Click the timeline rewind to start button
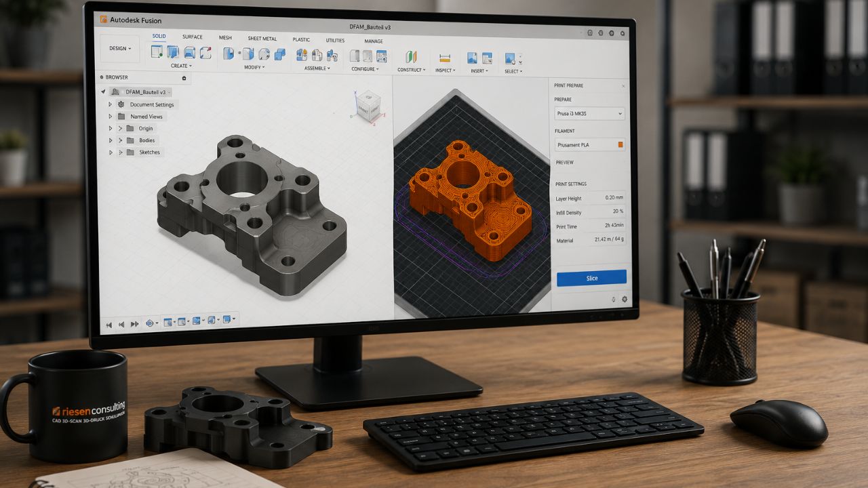The image size is (868, 488). 108,325
